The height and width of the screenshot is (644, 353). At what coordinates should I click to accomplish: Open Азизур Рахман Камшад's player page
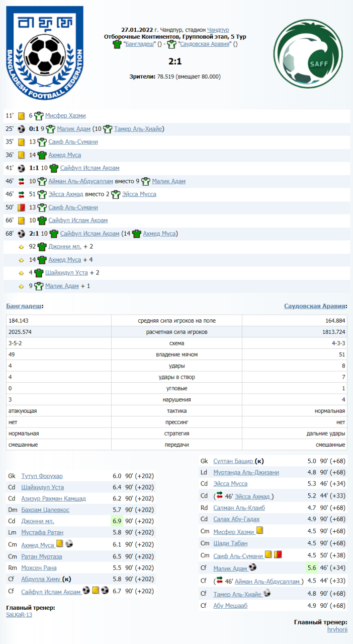[53, 498]
